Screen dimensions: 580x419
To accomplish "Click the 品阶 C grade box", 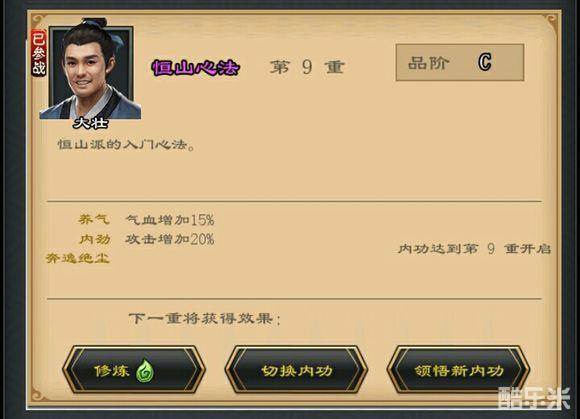I will pos(460,62).
